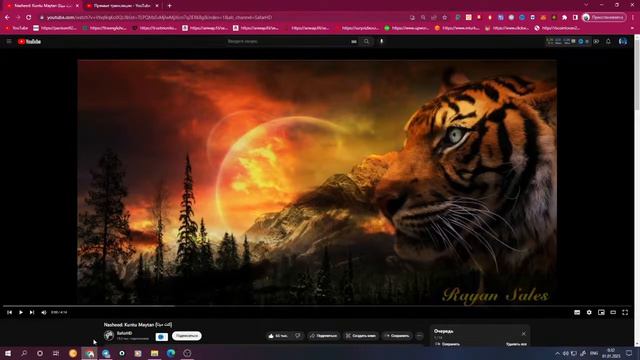The height and width of the screenshot is (360, 640).
Task: Open the SafariHD channel avatar
Action: point(109,336)
